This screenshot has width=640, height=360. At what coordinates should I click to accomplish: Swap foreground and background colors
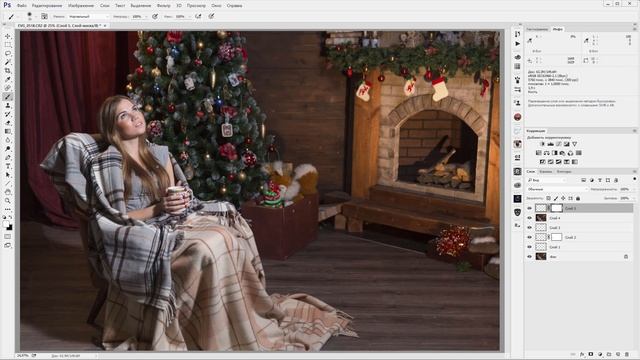click(x=11, y=217)
